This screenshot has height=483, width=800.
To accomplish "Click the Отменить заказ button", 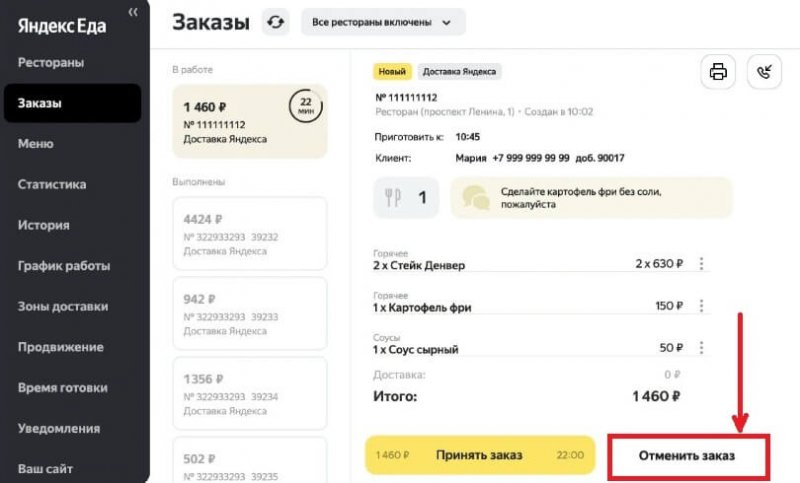I will 687,456.
